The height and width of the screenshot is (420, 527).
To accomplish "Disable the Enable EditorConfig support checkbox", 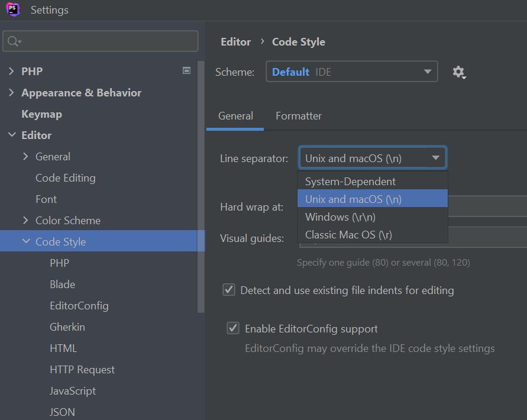I will 233,328.
